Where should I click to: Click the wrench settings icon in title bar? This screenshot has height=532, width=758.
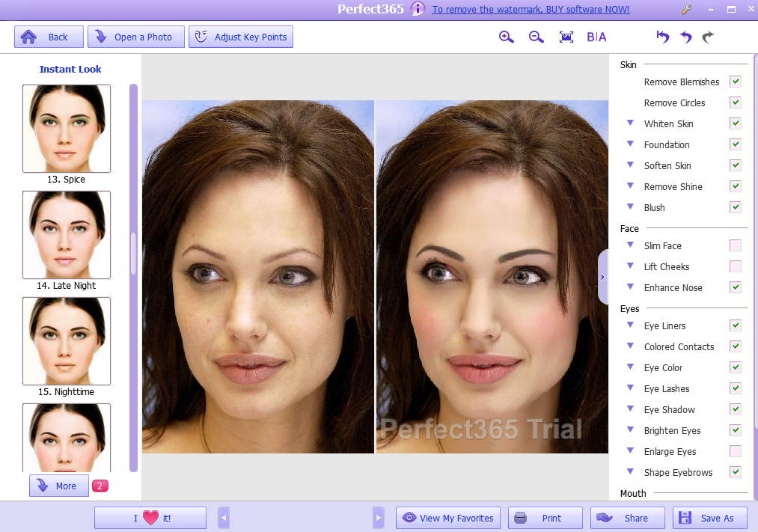point(686,9)
